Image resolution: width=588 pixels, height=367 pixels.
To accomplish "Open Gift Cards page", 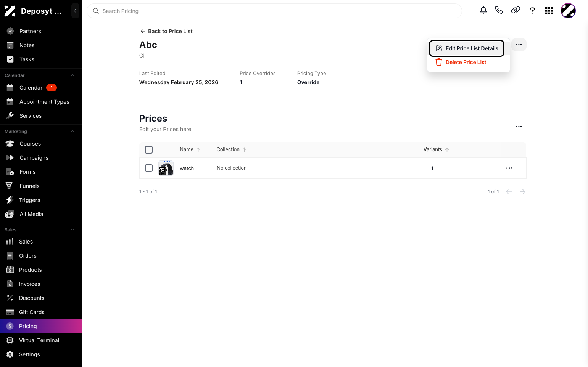I will click(x=41, y=312).
